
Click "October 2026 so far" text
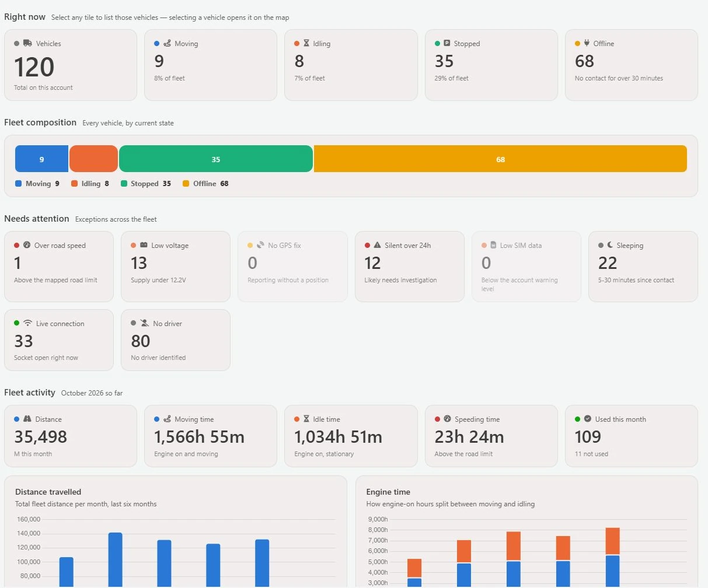92,393
